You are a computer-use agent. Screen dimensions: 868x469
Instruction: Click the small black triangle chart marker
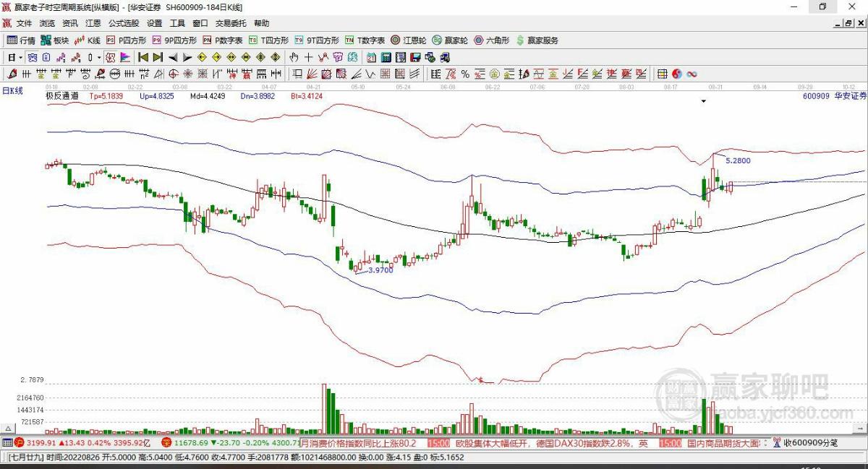pyautogui.click(x=703, y=102)
